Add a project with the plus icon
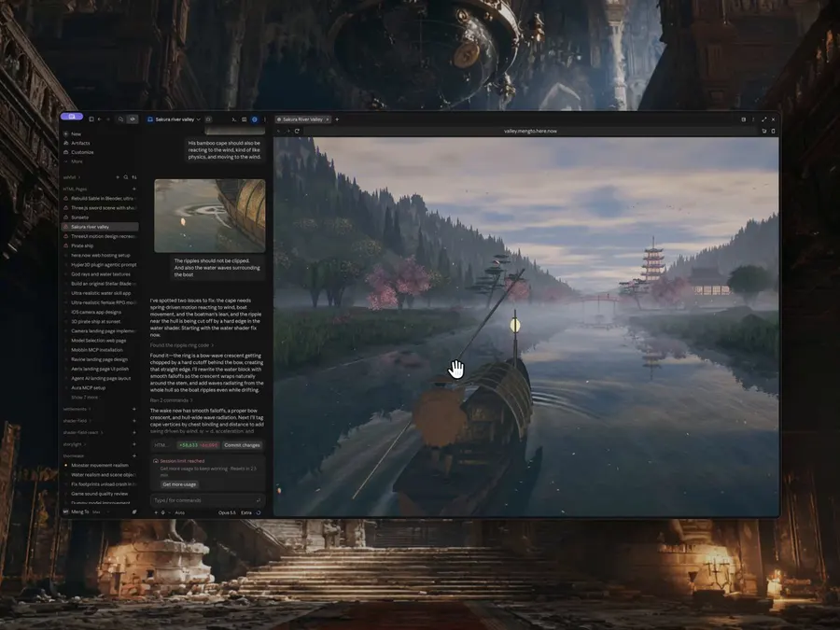The image size is (840, 630). 118,177
